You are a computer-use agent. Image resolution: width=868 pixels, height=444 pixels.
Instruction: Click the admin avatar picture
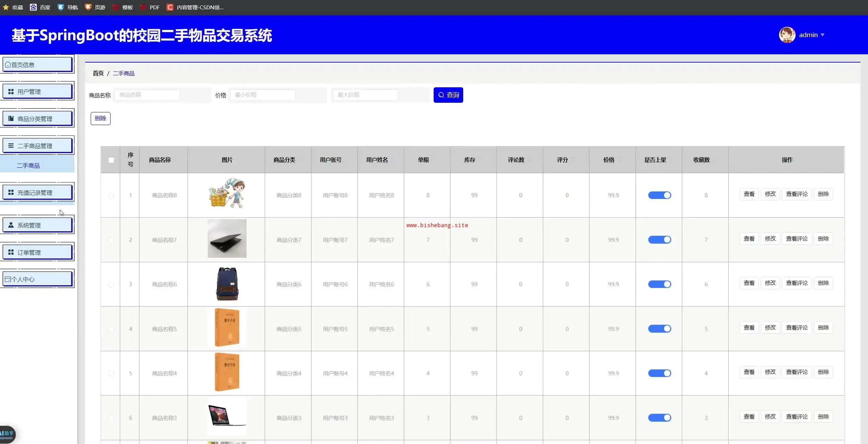coord(787,35)
